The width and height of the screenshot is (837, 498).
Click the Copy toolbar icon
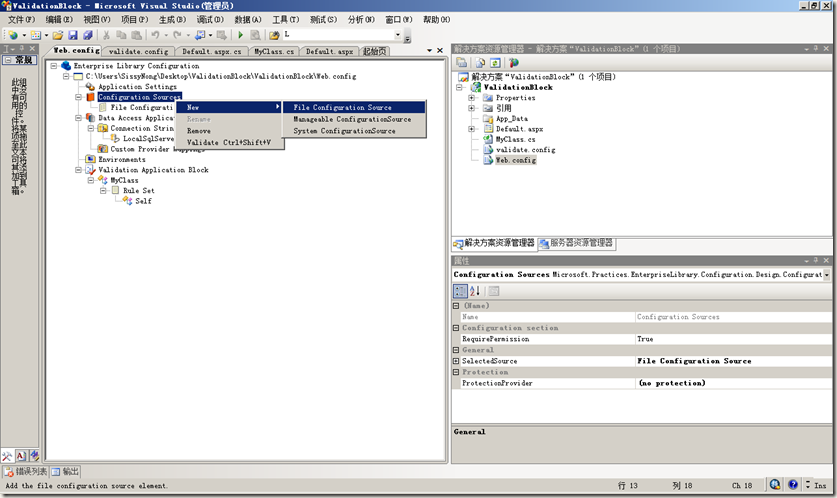(x=121, y=35)
